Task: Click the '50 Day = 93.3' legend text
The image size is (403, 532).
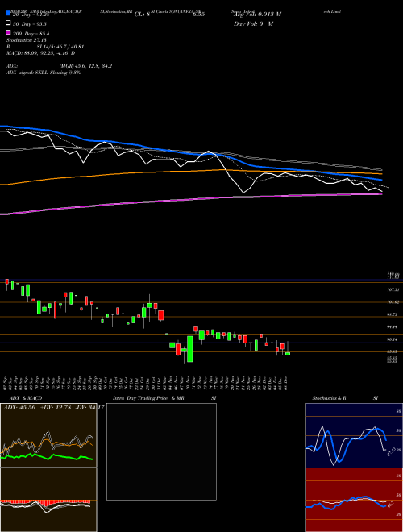Action: point(30,23)
